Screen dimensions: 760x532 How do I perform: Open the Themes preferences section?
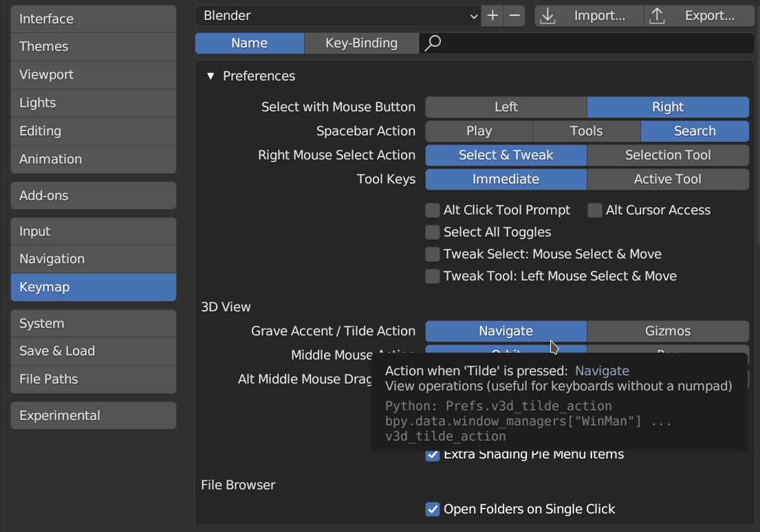coord(94,47)
